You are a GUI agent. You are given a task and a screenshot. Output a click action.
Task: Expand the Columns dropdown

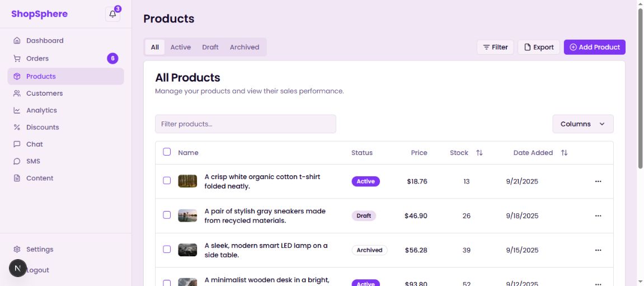click(x=582, y=124)
